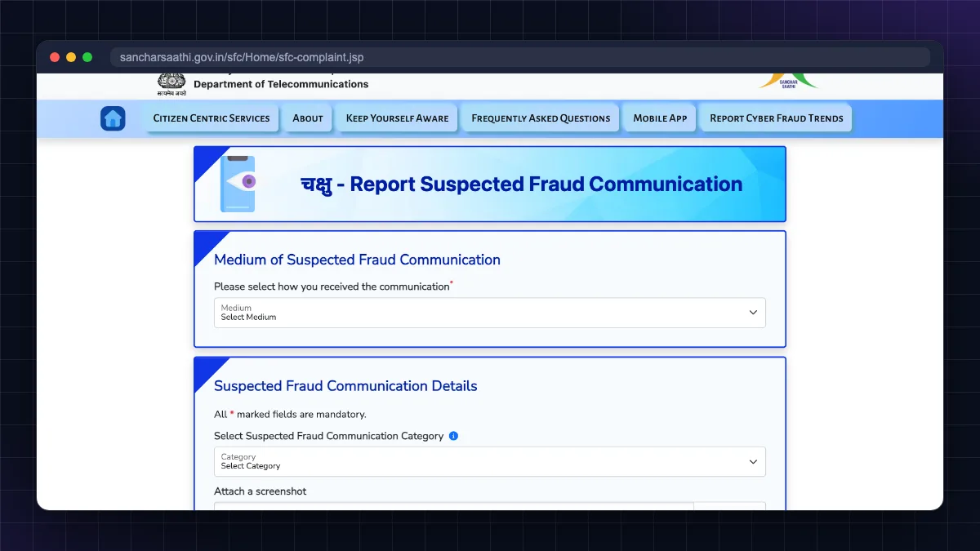
Task: Click the green maximize window button
Action: click(x=87, y=57)
